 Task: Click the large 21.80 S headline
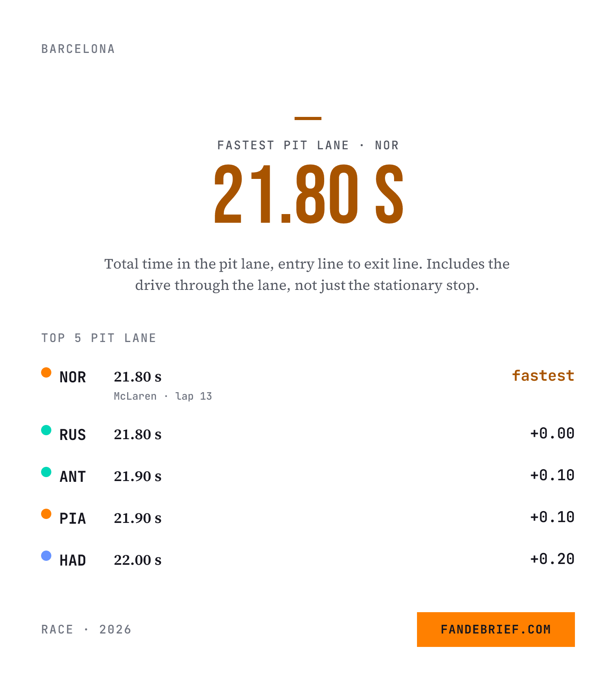click(308, 194)
